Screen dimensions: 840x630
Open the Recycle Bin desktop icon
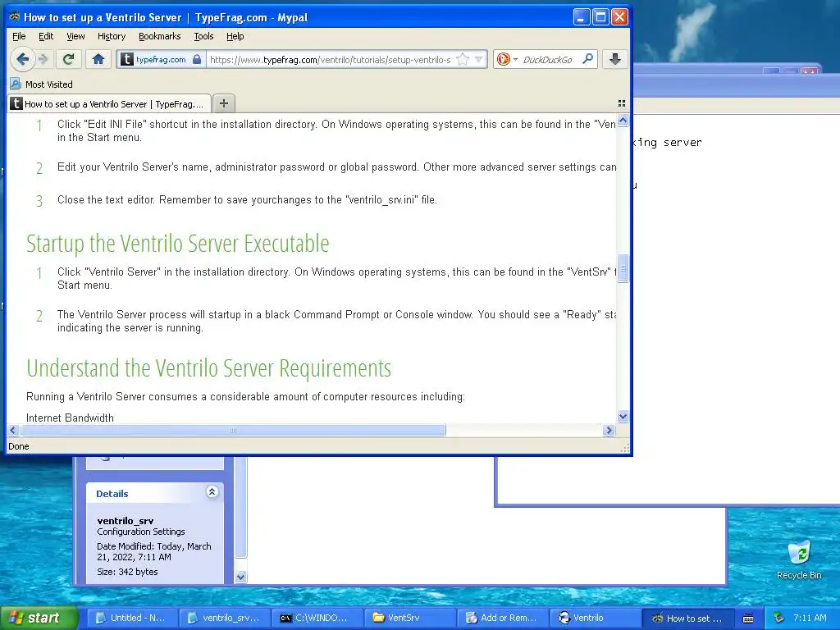(799, 559)
